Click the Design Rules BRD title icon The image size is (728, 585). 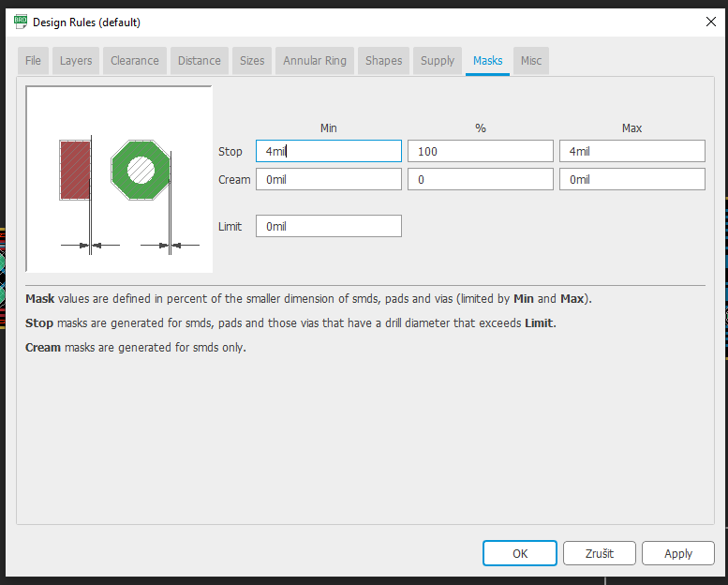20,22
